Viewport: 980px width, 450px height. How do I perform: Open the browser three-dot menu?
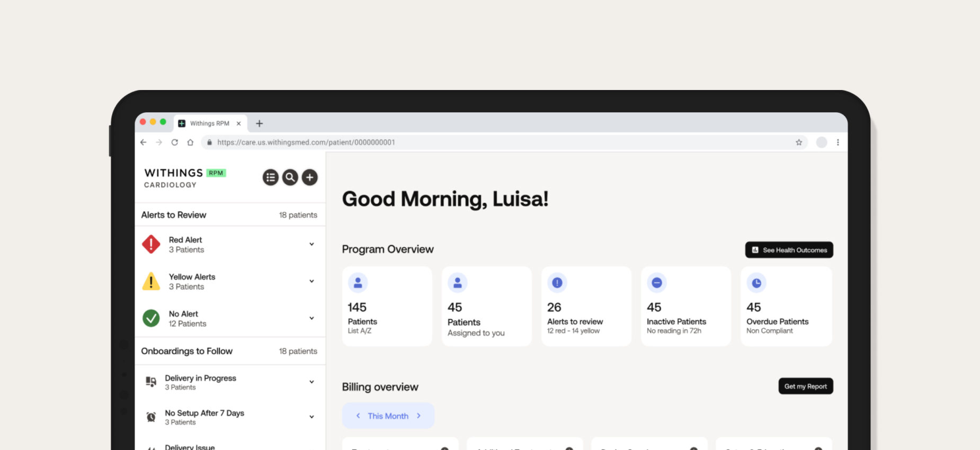[x=838, y=142]
